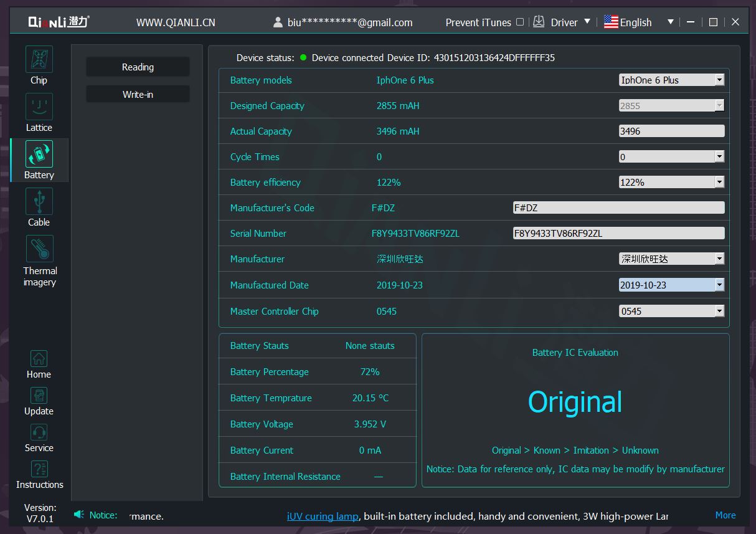Go to Home icon in sidebar
The height and width of the screenshot is (534, 756).
[x=39, y=360]
